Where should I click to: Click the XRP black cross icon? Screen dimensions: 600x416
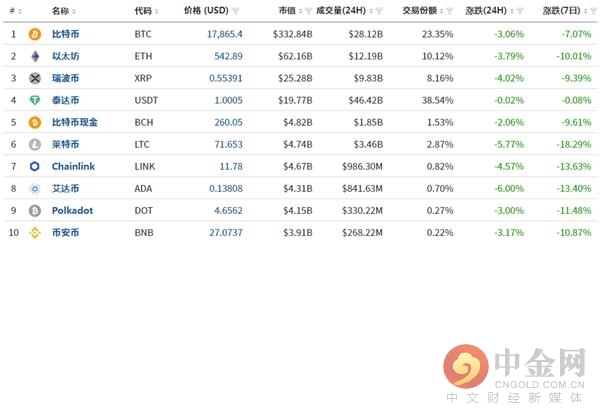[35, 78]
